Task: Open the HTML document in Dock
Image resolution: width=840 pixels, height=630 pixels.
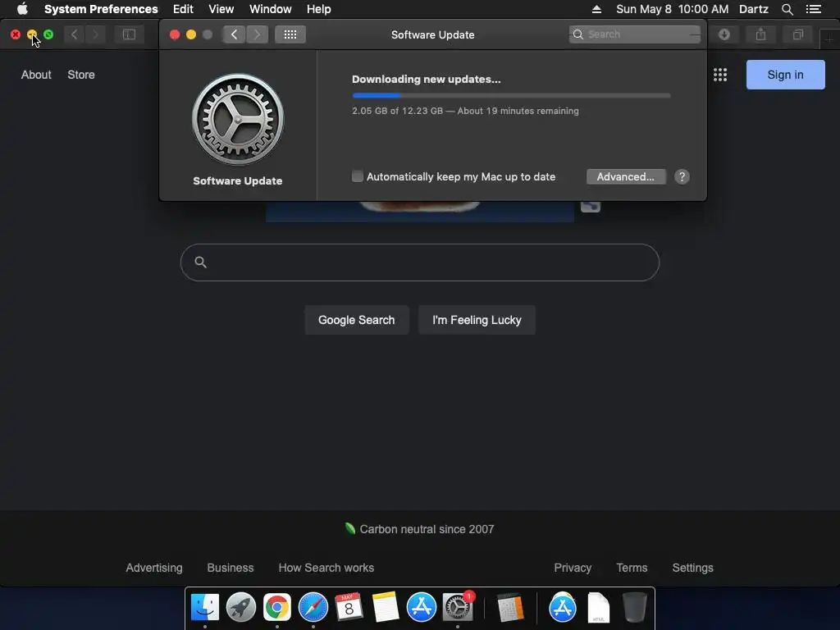Action: [598, 608]
